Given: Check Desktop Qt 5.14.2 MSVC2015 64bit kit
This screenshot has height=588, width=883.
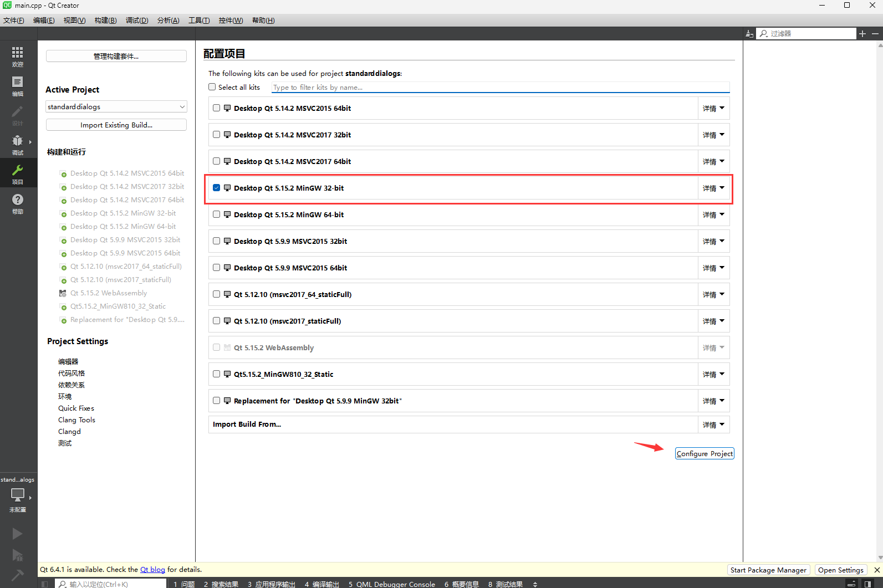Looking at the screenshot, I should pos(217,108).
